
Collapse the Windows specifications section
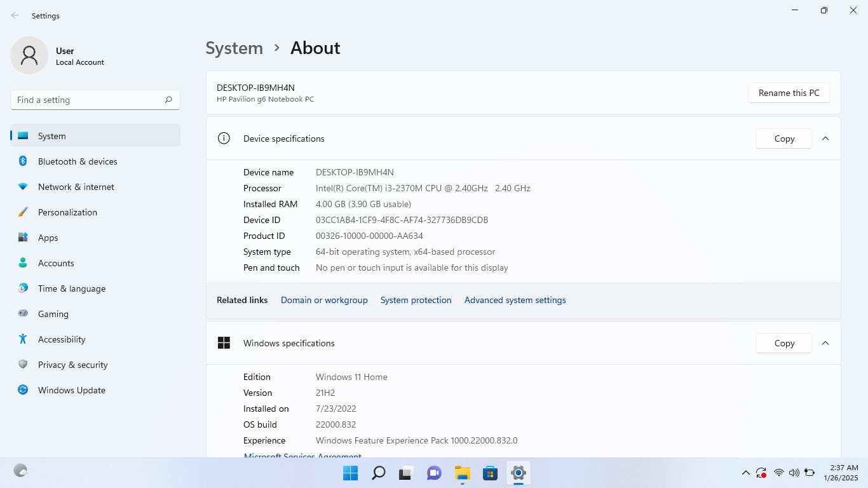(825, 343)
